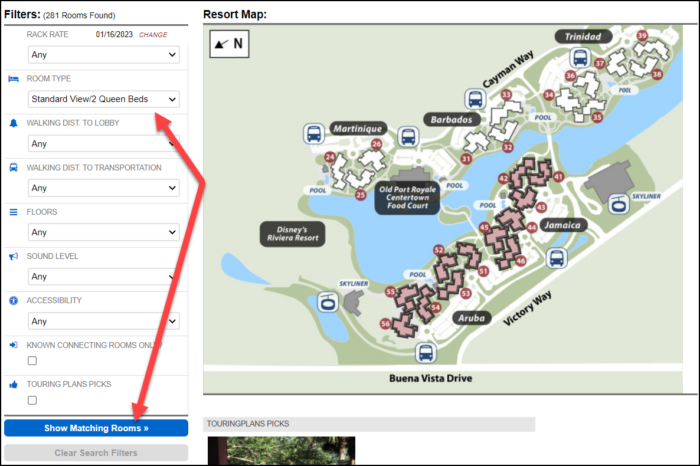Check the Known Connecting Rooms Only checkbox
Screen dimensions: 700x466
coord(32,361)
